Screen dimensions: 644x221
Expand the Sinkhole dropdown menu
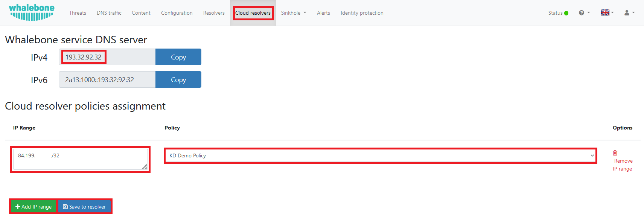point(294,13)
